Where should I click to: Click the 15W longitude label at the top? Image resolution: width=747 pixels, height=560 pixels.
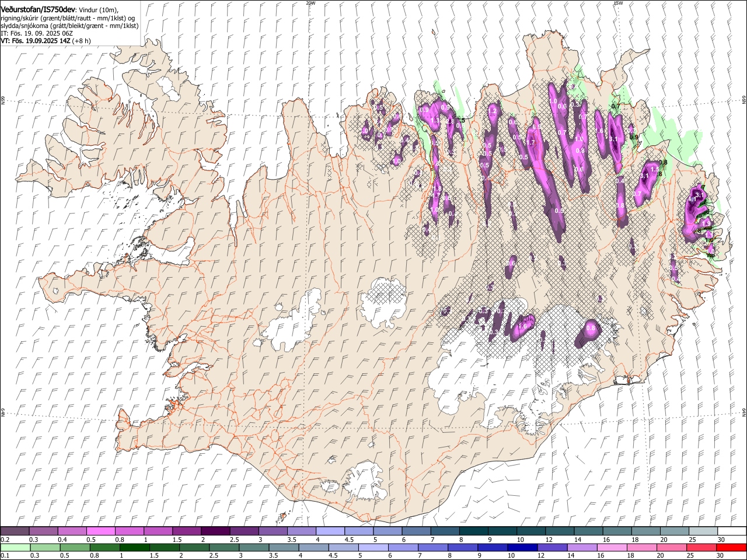pyautogui.click(x=618, y=3)
